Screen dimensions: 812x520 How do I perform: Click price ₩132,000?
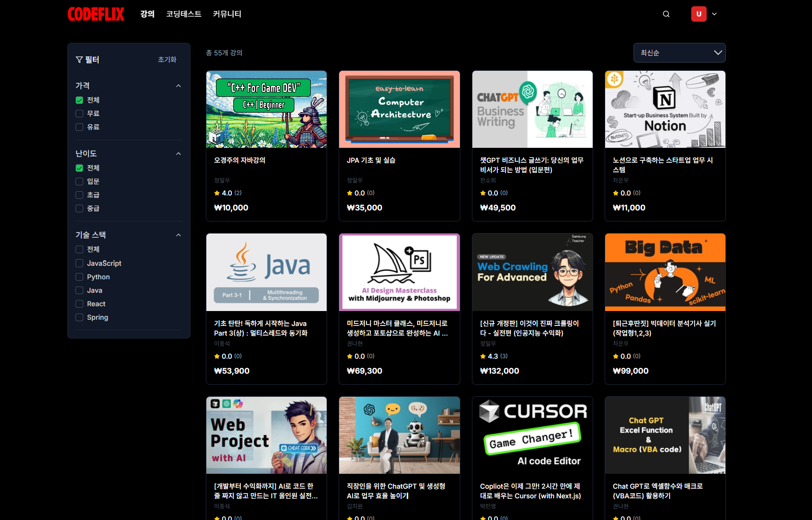[499, 371]
